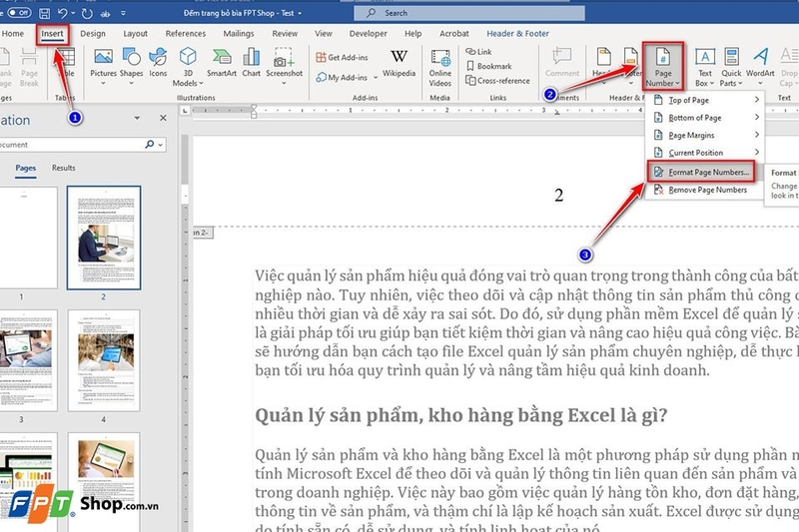Click the Search box in title bar
This screenshot has height=532, width=799.
coord(468,13)
